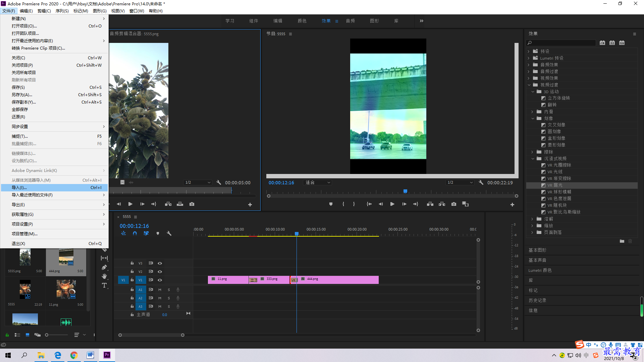Expand the 预设 folder in Effects
Screen dimensions: 644x362
pos(529,51)
